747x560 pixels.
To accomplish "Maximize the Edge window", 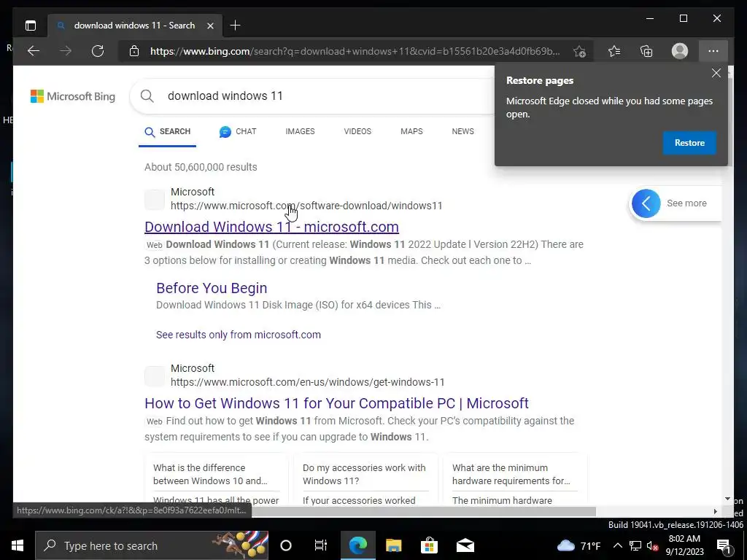I will [x=683, y=18].
